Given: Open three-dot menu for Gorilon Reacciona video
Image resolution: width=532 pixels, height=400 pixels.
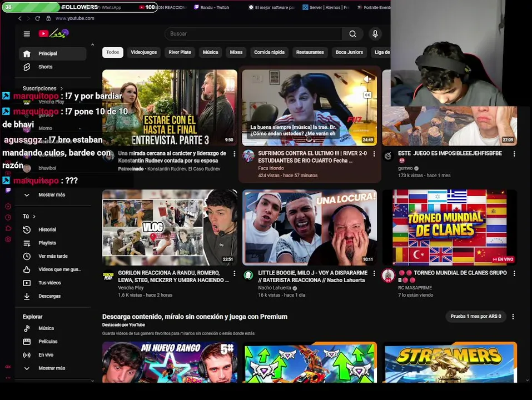Looking at the screenshot, I should (x=234, y=273).
